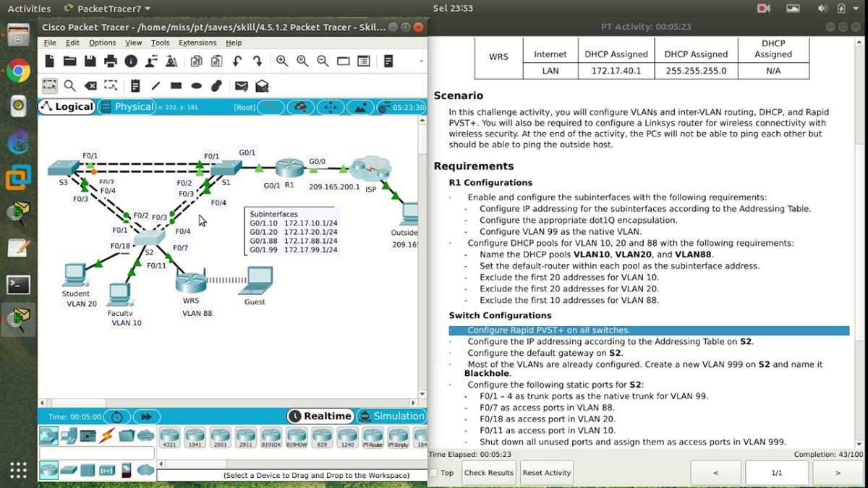Click the Save file icon

pyautogui.click(x=90, y=61)
